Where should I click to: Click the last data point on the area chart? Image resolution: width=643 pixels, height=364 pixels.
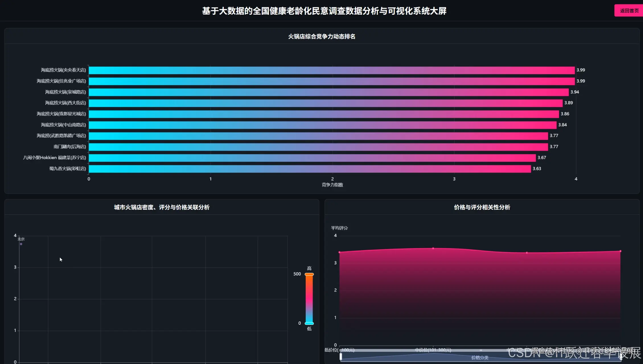621,251
